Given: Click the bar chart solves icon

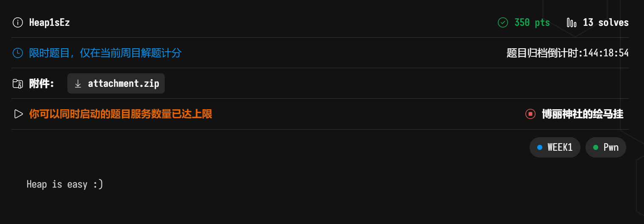Looking at the screenshot, I should tap(572, 22).
